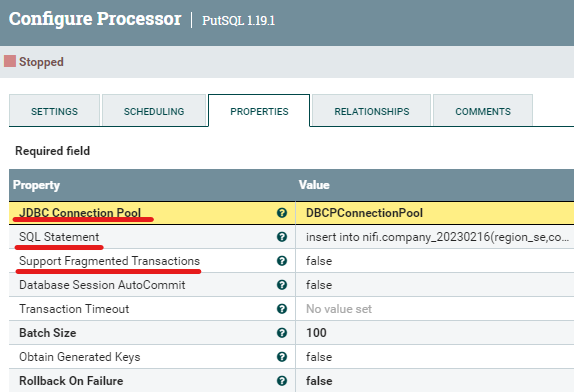The width and height of the screenshot is (574, 392).
Task: View help for Obtain Generated Keys
Action: 282,357
